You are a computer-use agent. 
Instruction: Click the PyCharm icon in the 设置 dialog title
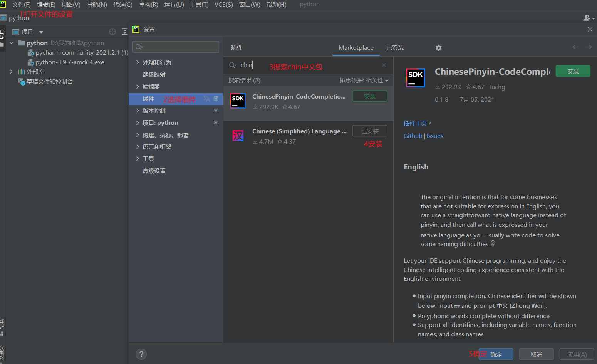(136, 29)
